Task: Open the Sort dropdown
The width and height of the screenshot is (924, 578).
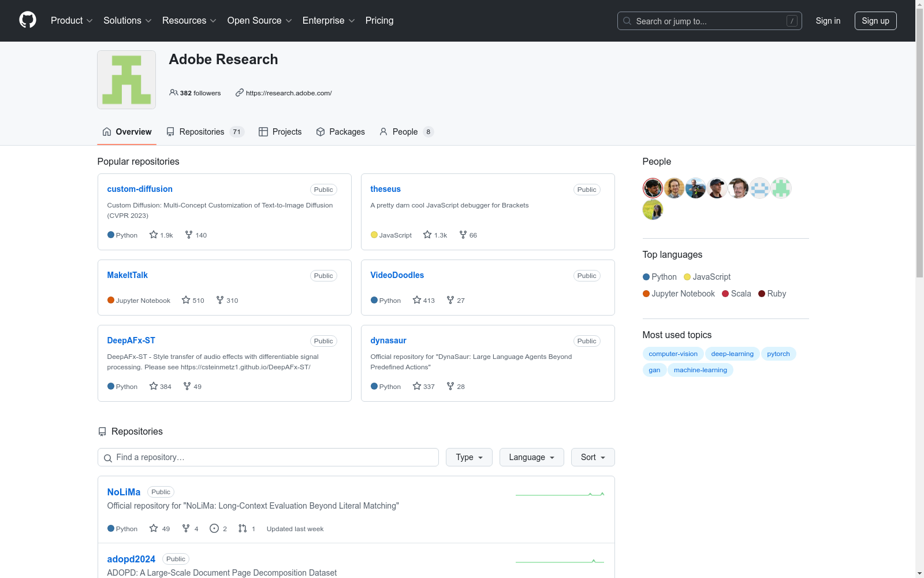Action: click(593, 457)
